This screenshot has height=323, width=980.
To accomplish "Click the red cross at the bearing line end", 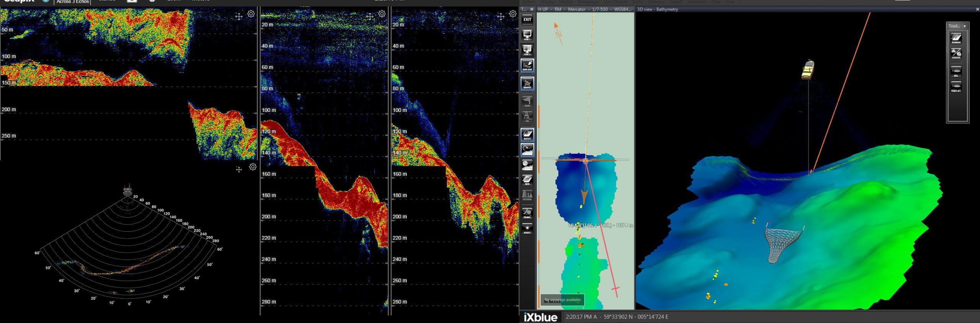I will click(616, 289).
